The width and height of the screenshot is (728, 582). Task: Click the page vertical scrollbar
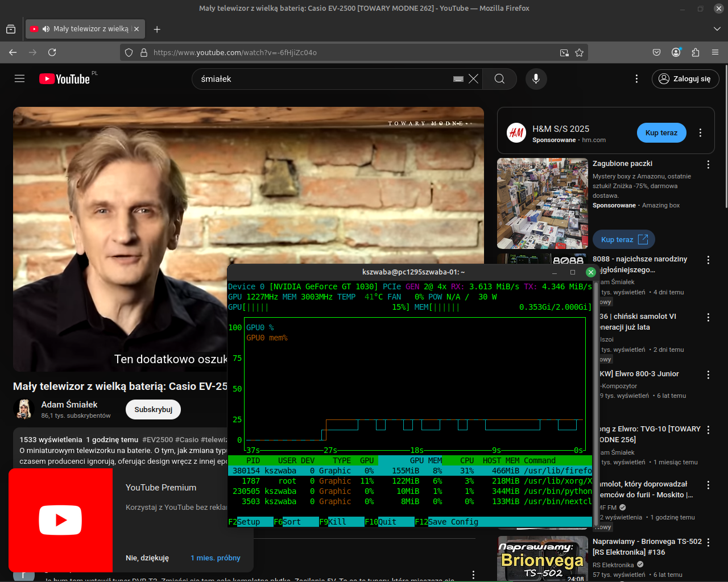pyautogui.click(x=726, y=136)
